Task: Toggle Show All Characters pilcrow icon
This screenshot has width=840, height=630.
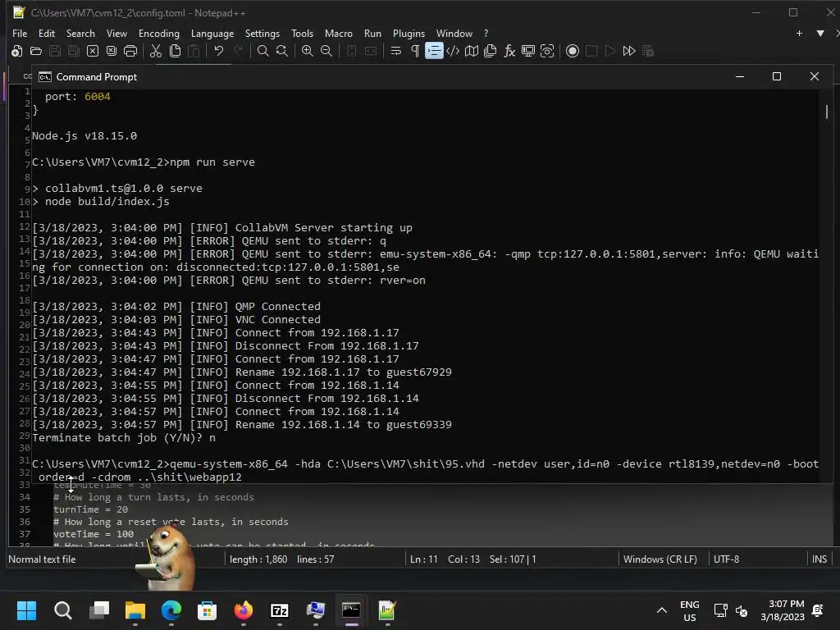Action: [414, 51]
